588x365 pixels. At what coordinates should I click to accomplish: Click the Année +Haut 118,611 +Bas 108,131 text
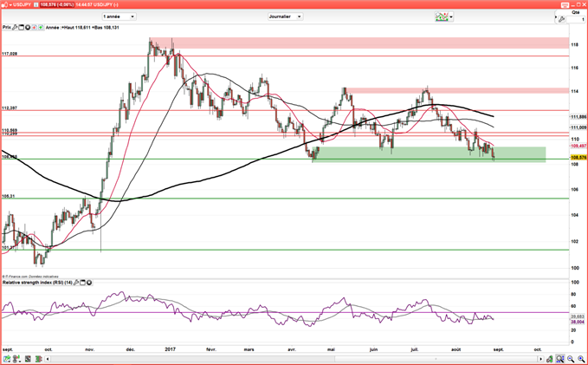(x=82, y=28)
